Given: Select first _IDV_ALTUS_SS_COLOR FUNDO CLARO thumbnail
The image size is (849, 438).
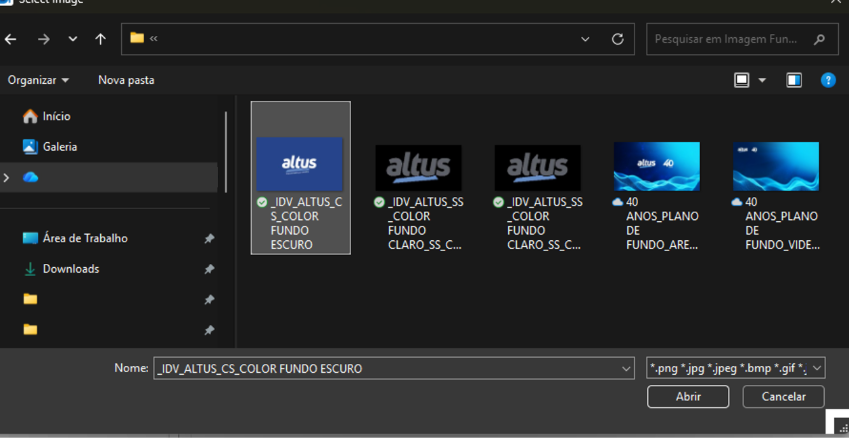Looking at the screenshot, I should click(419, 168).
